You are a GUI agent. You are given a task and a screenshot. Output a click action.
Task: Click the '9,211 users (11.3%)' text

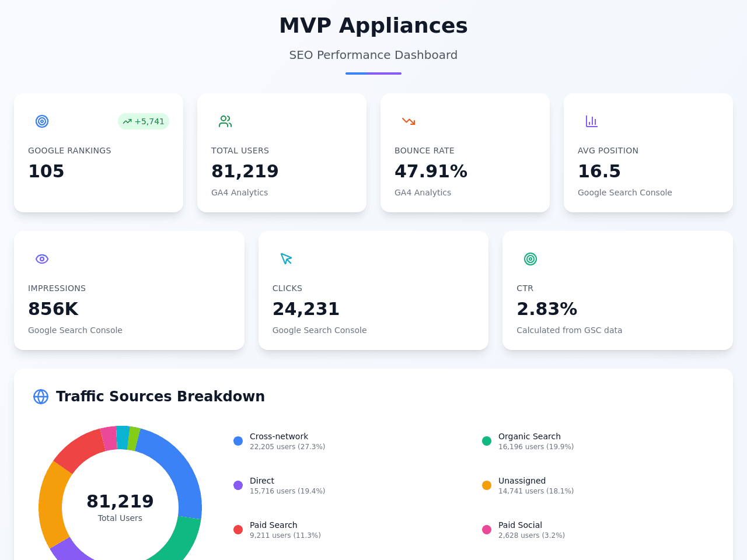[285, 535]
